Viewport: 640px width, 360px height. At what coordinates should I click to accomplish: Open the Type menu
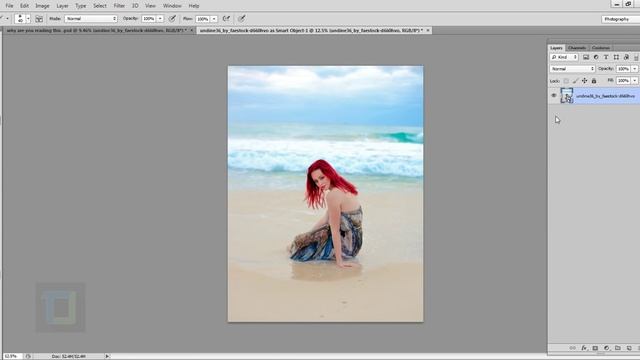pos(81,6)
